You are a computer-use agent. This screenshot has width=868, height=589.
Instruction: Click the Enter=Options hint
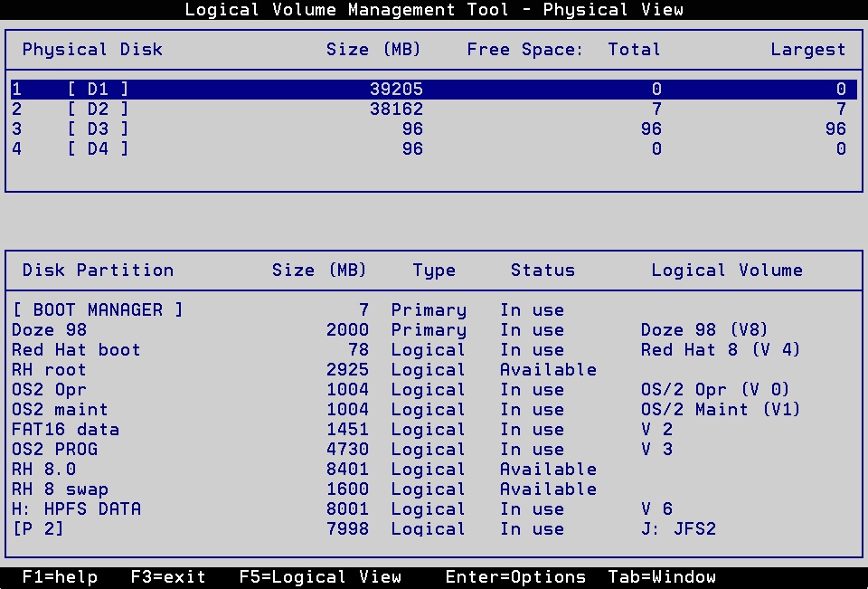click(515, 577)
